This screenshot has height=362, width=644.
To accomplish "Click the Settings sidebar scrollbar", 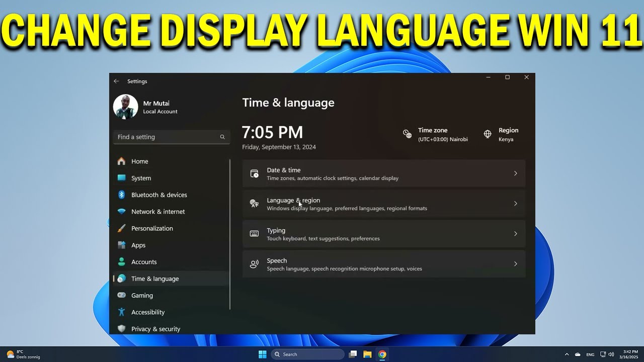I will pyautogui.click(x=230, y=234).
